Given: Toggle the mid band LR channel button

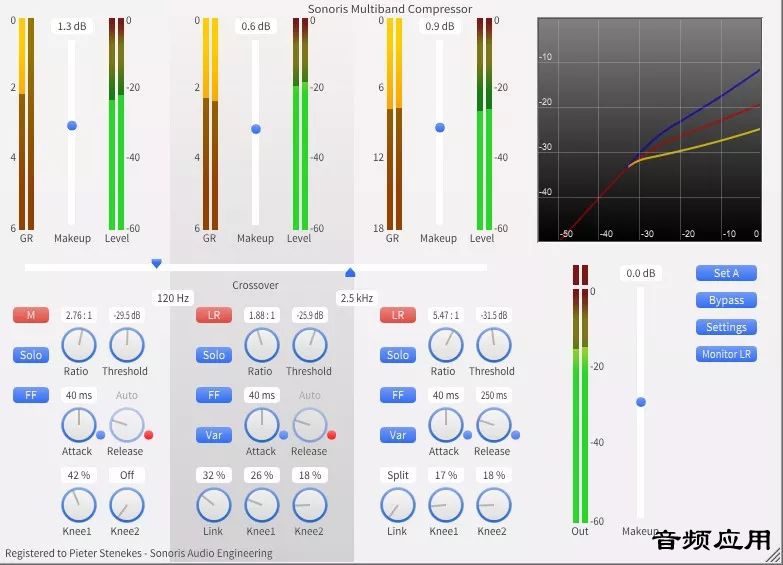Looking at the screenshot, I should tap(214, 315).
